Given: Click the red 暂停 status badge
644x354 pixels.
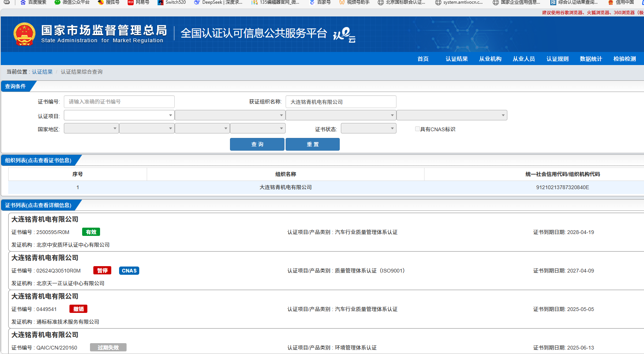Looking at the screenshot, I should (102, 271).
